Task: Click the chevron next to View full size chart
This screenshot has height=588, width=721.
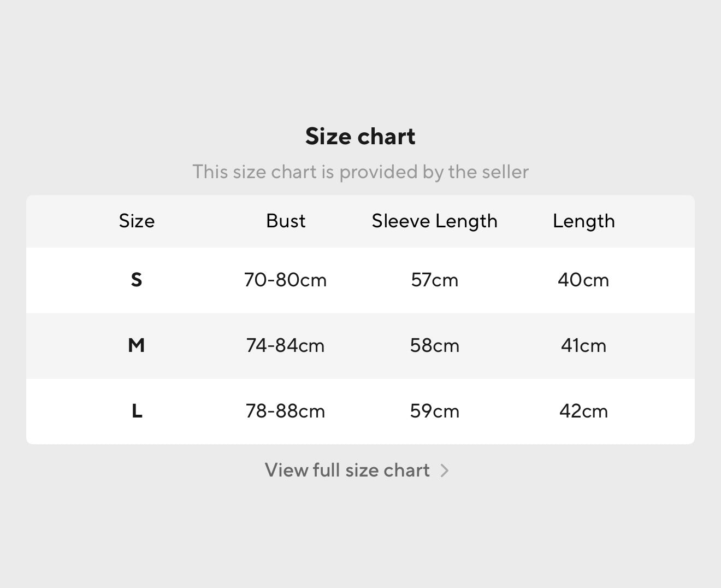Action: click(x=445, y=471)
